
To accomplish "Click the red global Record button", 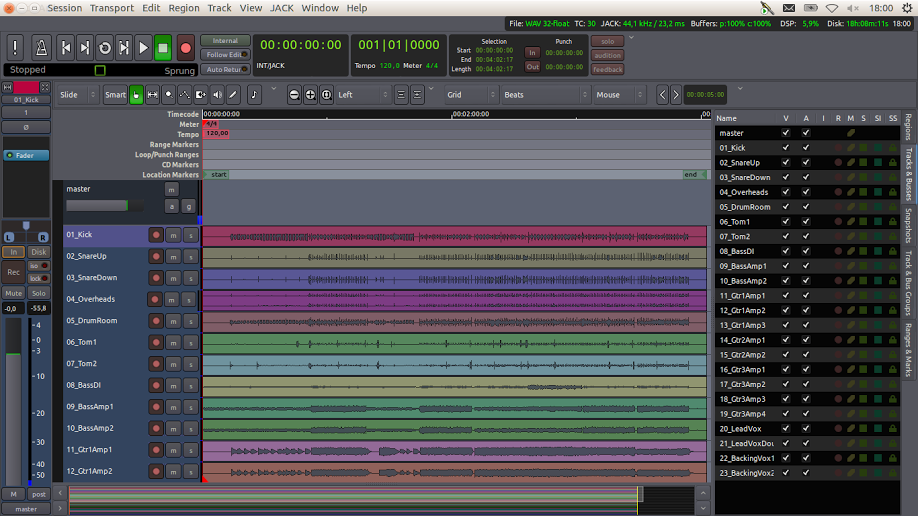I will (x=186, y=48).
